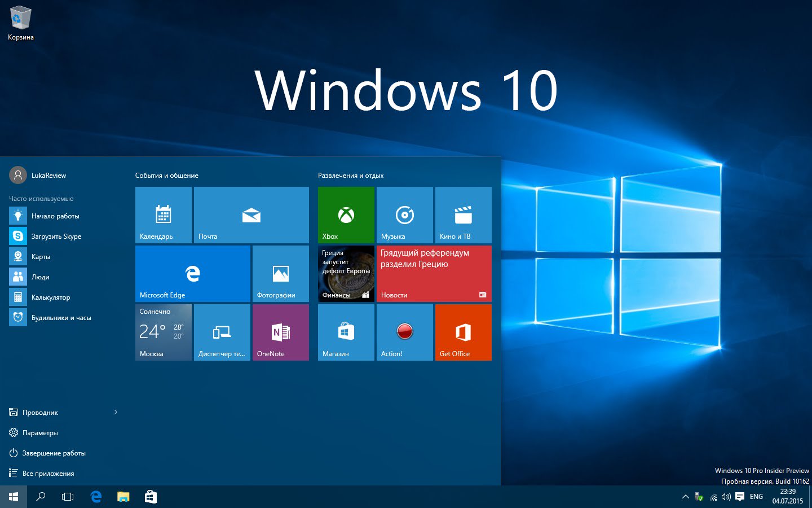Viewport: 812px width, 508px height.
Task: Expand the Проводник jump list arrow
Action: (x=116, y=412)
